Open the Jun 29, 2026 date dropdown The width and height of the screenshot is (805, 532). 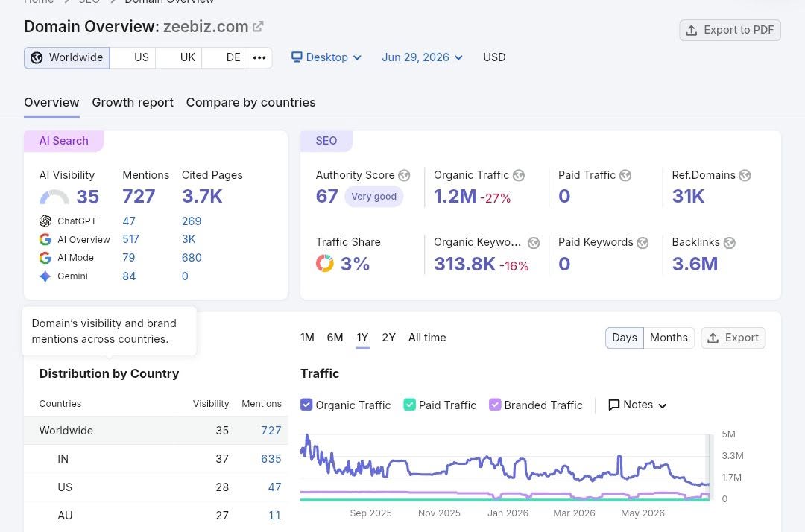point(422,57)
